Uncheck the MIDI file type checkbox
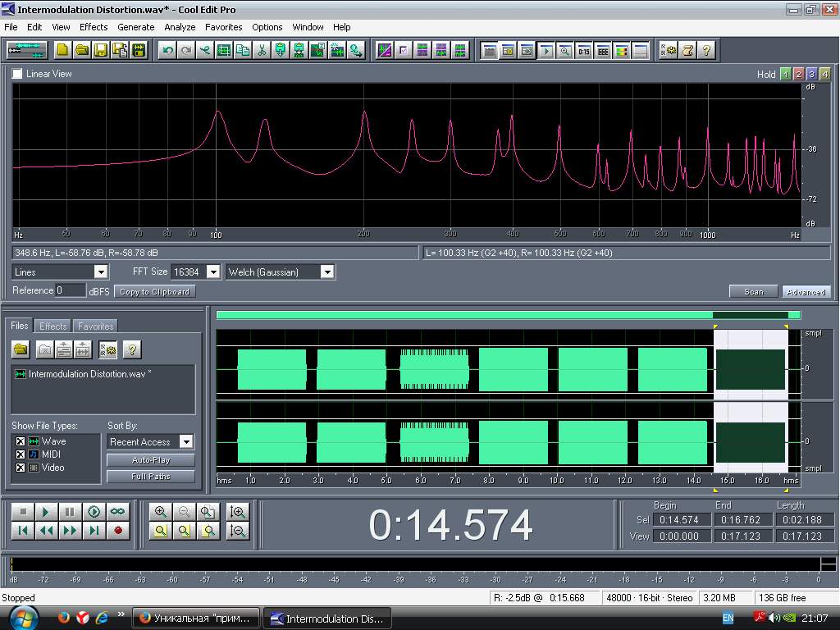Image resolution: width=840 pixels, height=630 pixels. 21,454
